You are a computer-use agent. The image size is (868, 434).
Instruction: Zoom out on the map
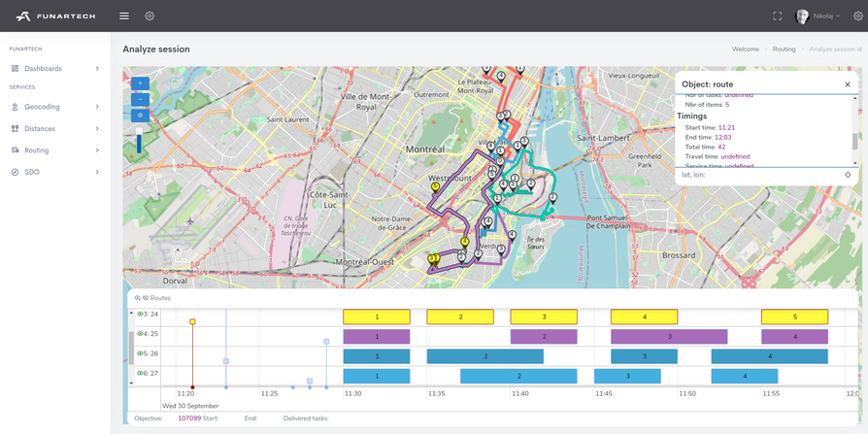point(140,99)
